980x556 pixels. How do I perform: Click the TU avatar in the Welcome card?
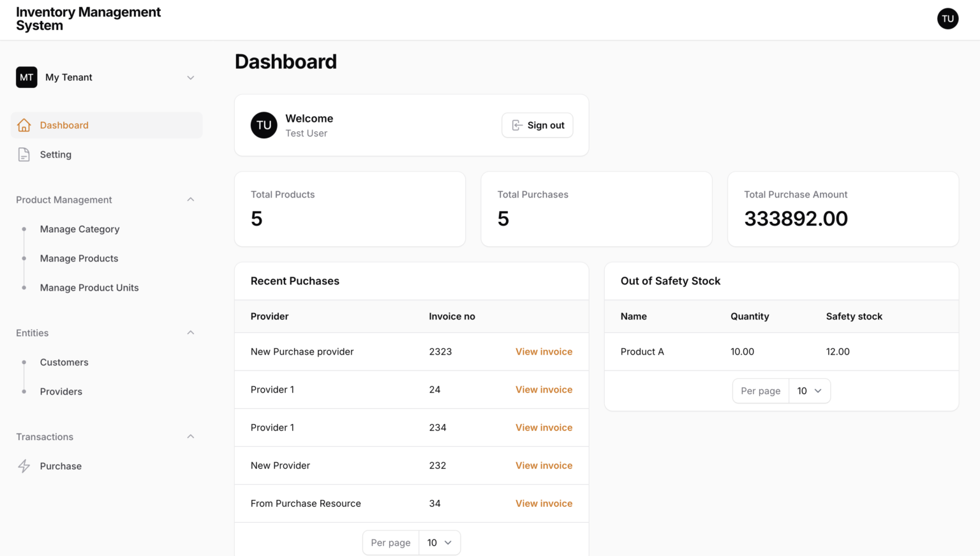[264, 125]
